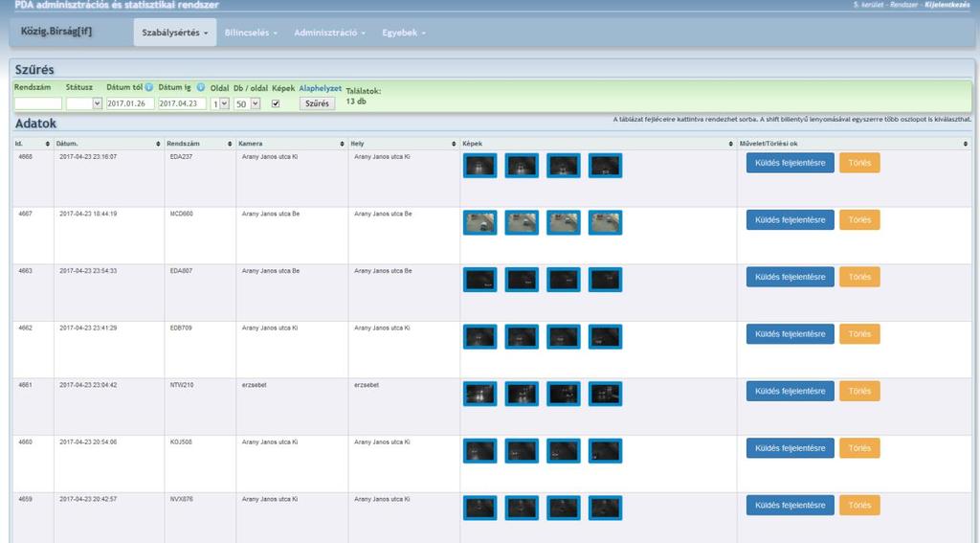Send KOJ508 record with Küldés feljelentésre
Screen dimensions: 980x543
790,448
